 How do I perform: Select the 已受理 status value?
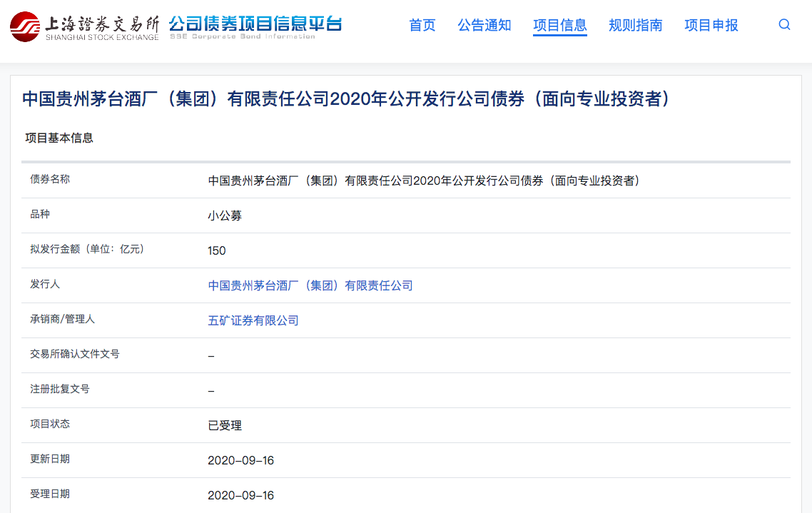225,425
